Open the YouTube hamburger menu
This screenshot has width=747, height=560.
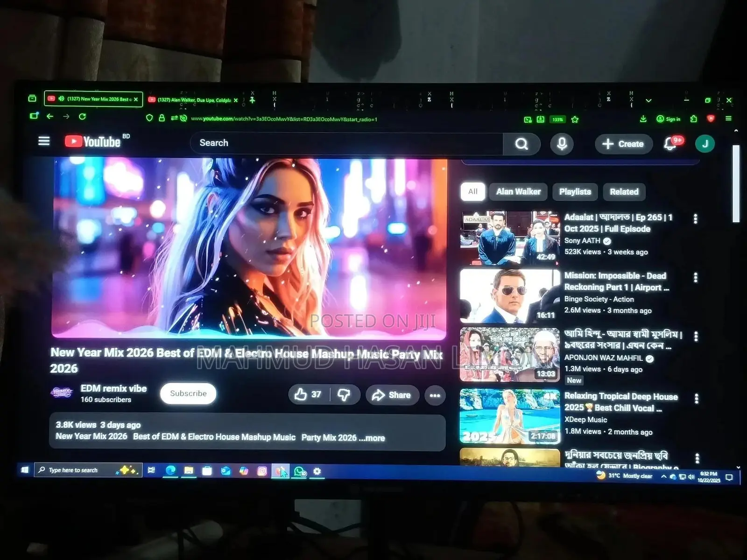(x=44, y=141)
